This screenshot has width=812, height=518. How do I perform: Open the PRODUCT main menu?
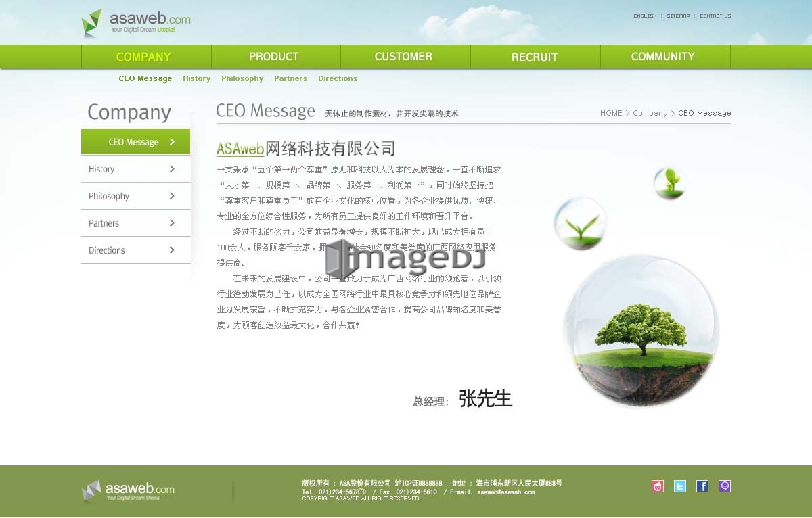(273, 57)
